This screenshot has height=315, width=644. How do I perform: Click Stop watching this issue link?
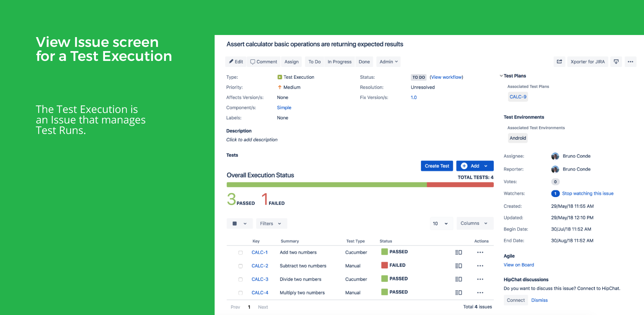click(x=588, y=194)
